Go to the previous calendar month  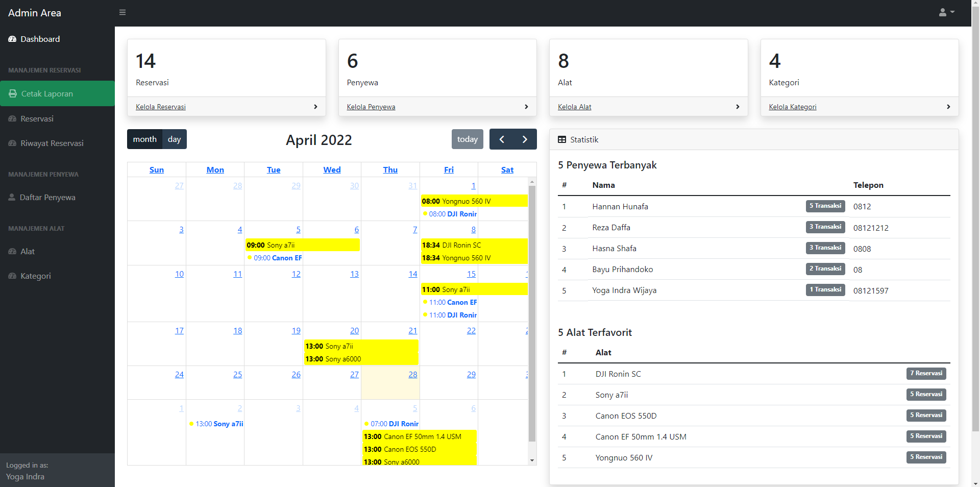(501, 139)
